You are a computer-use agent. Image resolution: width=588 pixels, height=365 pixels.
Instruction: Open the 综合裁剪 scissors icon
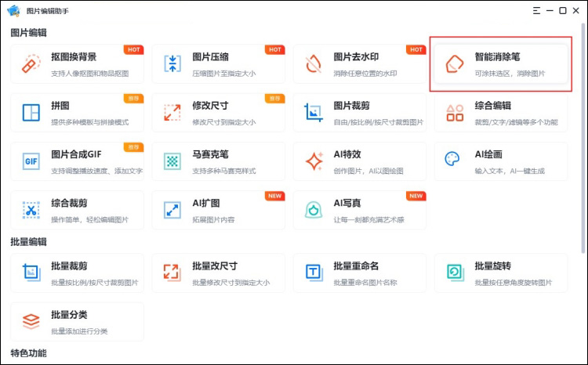pos(31,210)
